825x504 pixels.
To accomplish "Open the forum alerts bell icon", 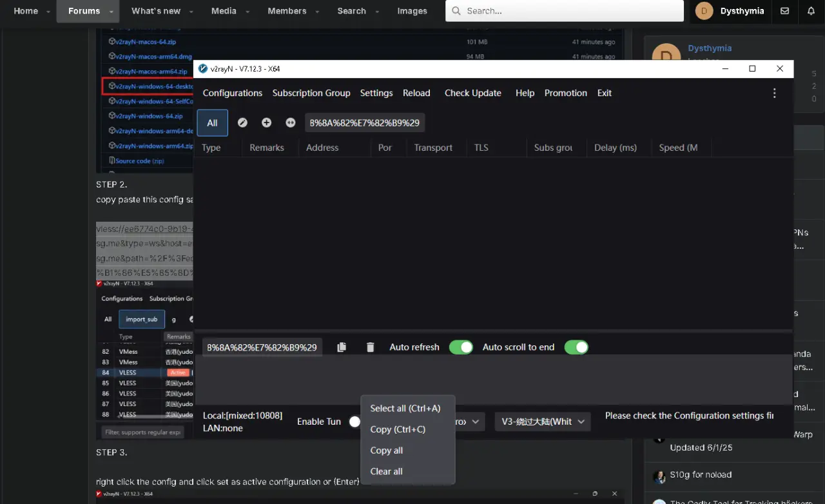I will (811, 11).
